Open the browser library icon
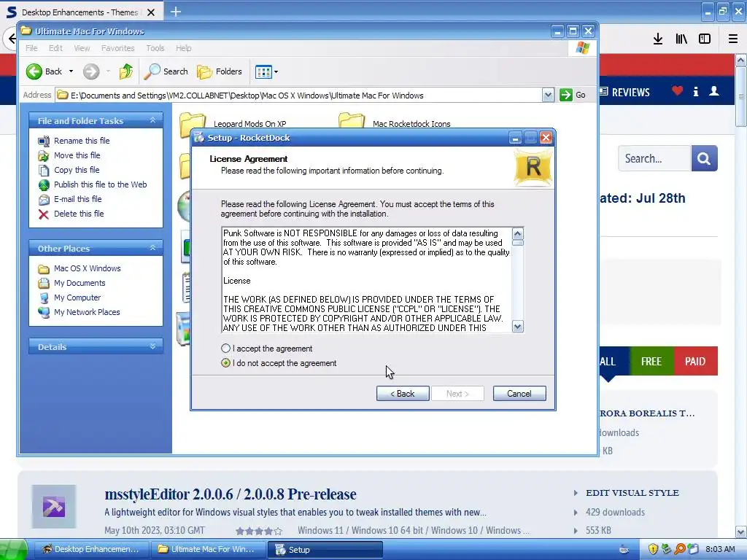Screen dimensions: 747x560 (681, 39)
